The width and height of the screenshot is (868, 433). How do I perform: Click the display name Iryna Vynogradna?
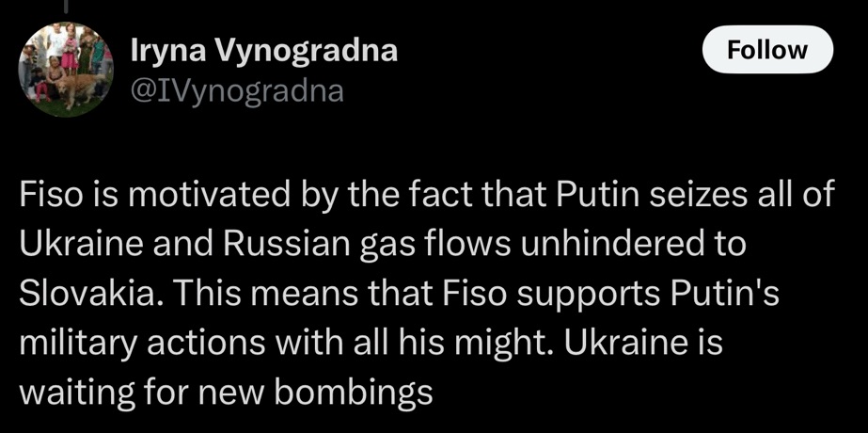click(x=263, y=51)
